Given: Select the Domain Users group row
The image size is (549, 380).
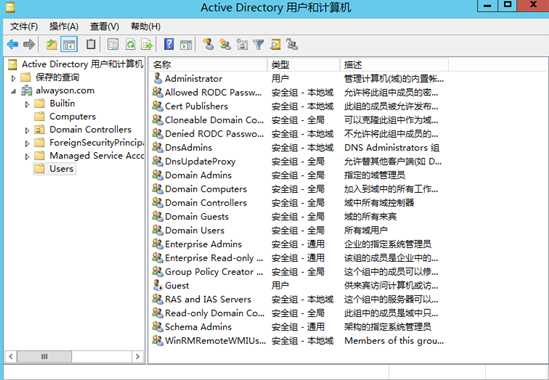Looking at the screenshot, I should tap(298, 230).
